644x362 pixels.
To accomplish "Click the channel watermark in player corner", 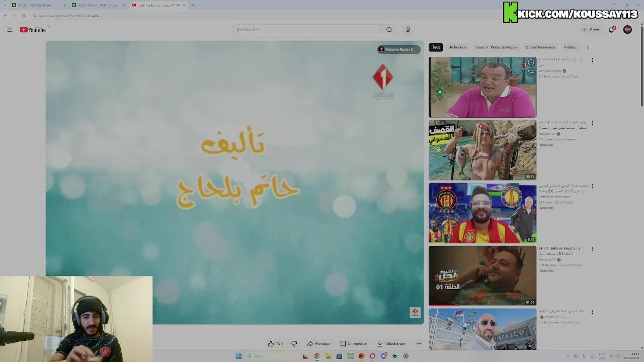I will coord(415,312).
